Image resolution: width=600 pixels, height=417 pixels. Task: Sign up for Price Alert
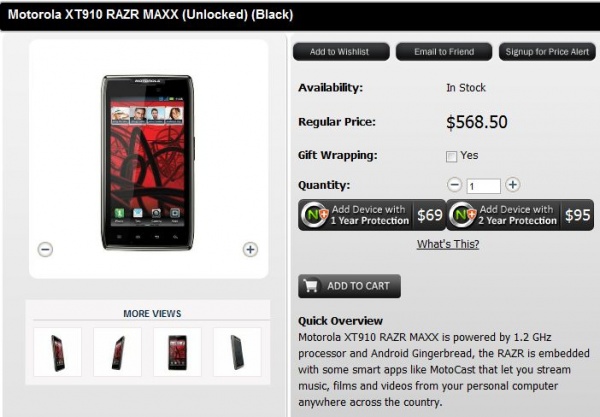click(x=547, y=52)
